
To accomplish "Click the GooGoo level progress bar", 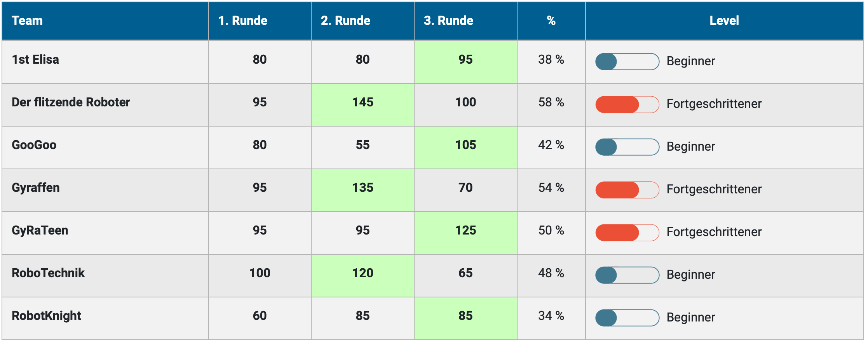I will click(x=627, y=147).
